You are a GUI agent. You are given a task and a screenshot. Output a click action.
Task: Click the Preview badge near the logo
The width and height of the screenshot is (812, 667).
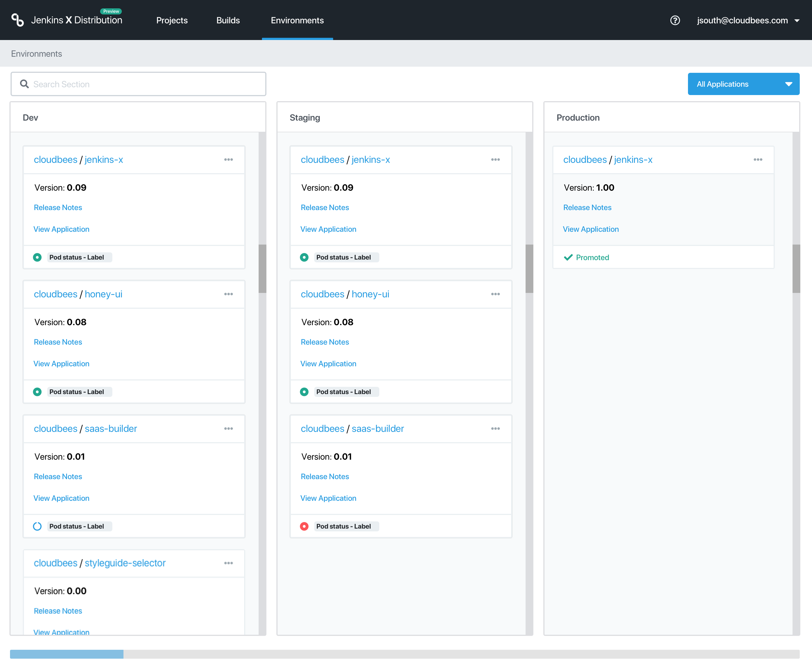coord(111,11)
